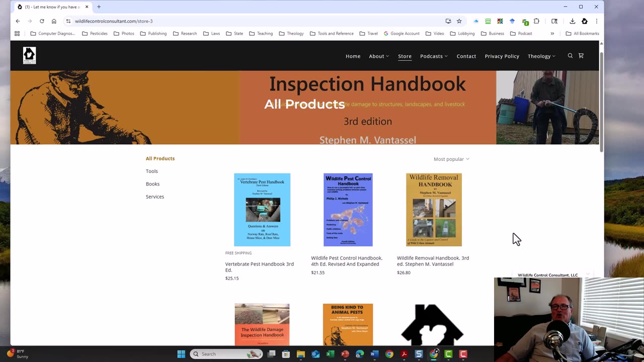644x362 pixels.
Task: Select the active browser tab
Action: click(x=53, y=7)
